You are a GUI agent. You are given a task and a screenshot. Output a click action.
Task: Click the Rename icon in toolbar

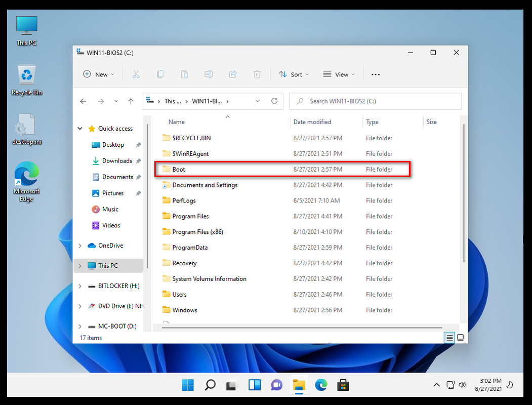[x=209, y=74]
